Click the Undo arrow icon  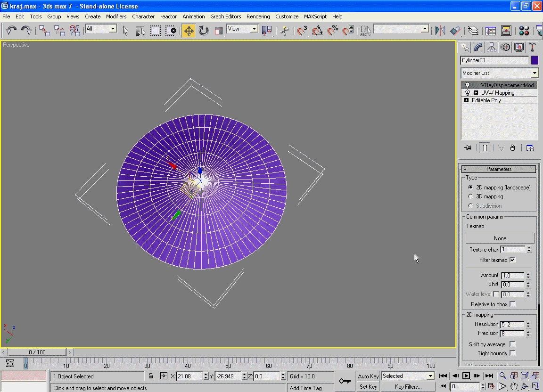coord(11,31)
